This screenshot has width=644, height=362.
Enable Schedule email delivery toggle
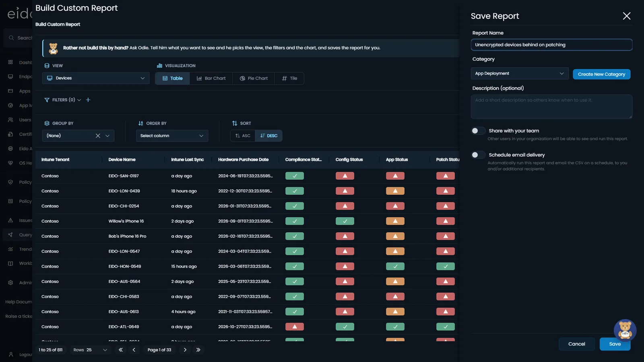[478, 155]
